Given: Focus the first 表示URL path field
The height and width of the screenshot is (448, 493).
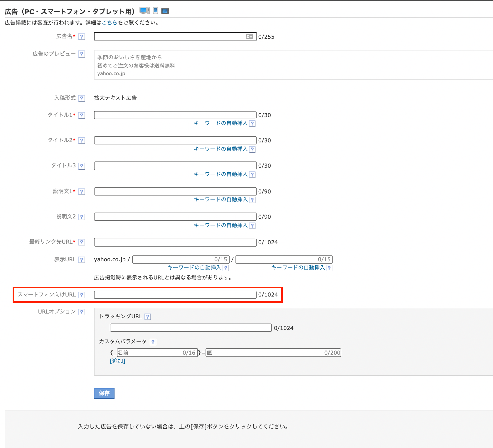Looking at the screenshot, I should coord(181,260).
